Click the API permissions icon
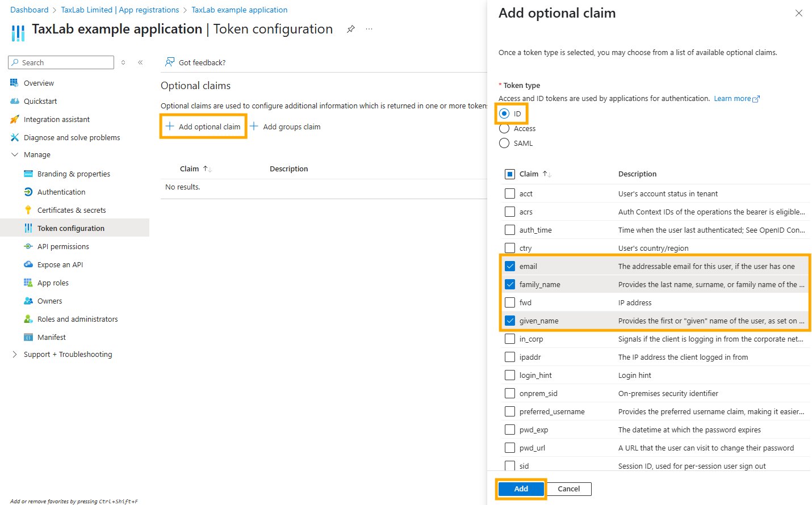 pyautogui.click(x=28, y=246)
